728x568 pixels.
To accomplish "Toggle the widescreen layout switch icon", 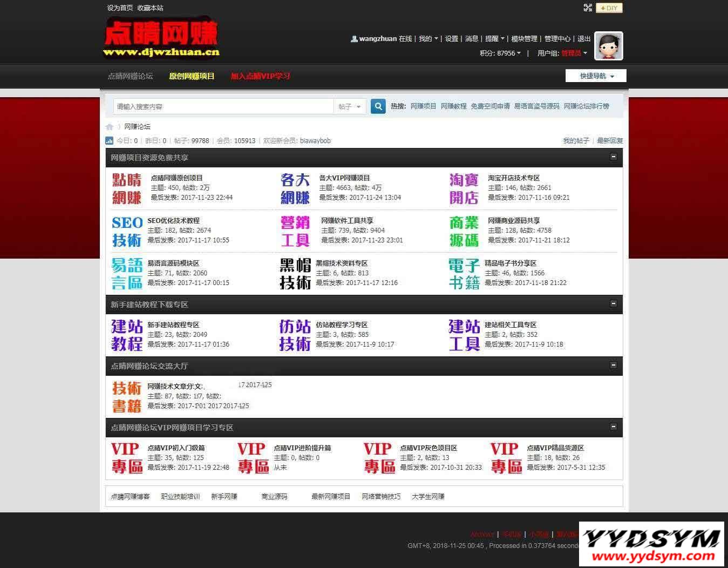I will point(588,8).
